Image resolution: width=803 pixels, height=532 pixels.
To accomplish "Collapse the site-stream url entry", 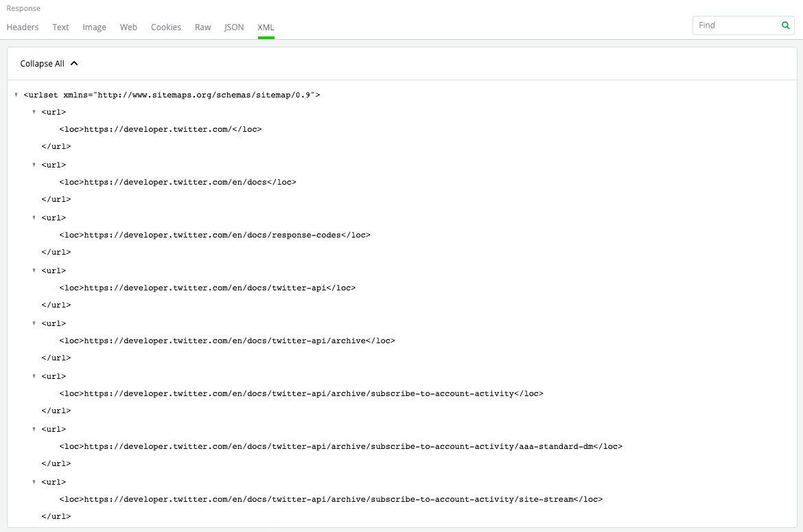I will point(34,482).
